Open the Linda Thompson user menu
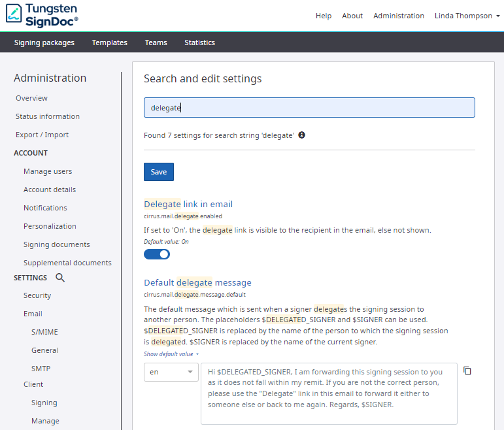The image size is (504, 430). (467, 16)
